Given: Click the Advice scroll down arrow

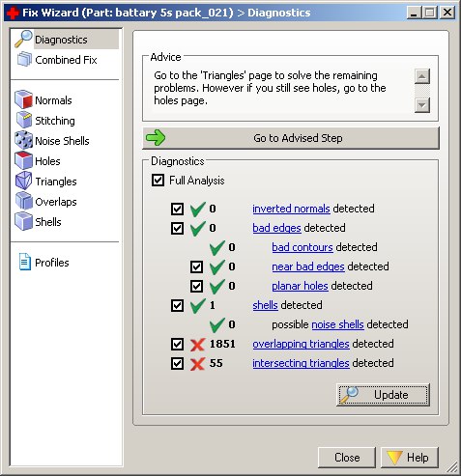Looking at the screenshot, I should [x=422, y=105].
